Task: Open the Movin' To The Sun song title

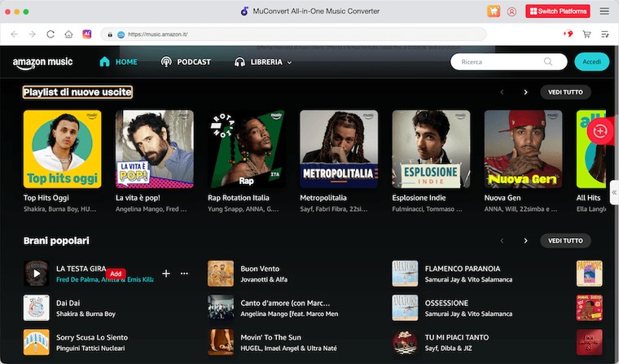Action: tap(270, 337)
